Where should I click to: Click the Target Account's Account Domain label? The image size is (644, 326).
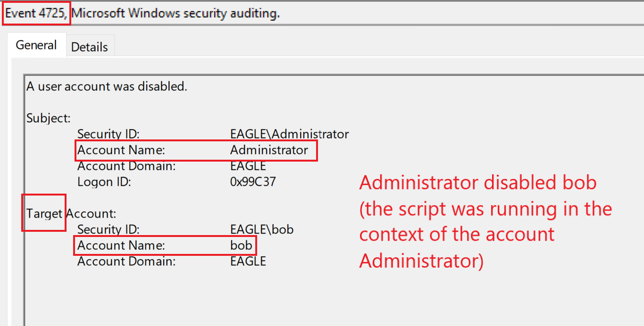(126, 261)
